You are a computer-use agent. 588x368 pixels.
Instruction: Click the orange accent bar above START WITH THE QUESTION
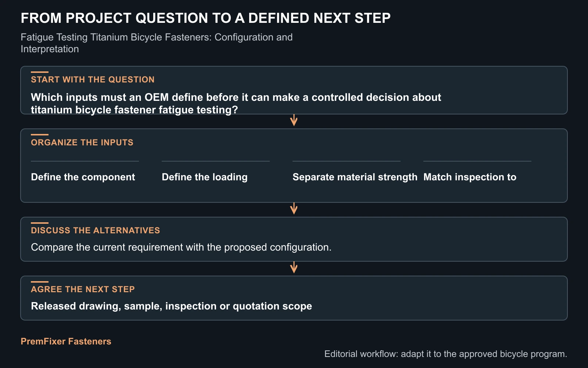40,72
